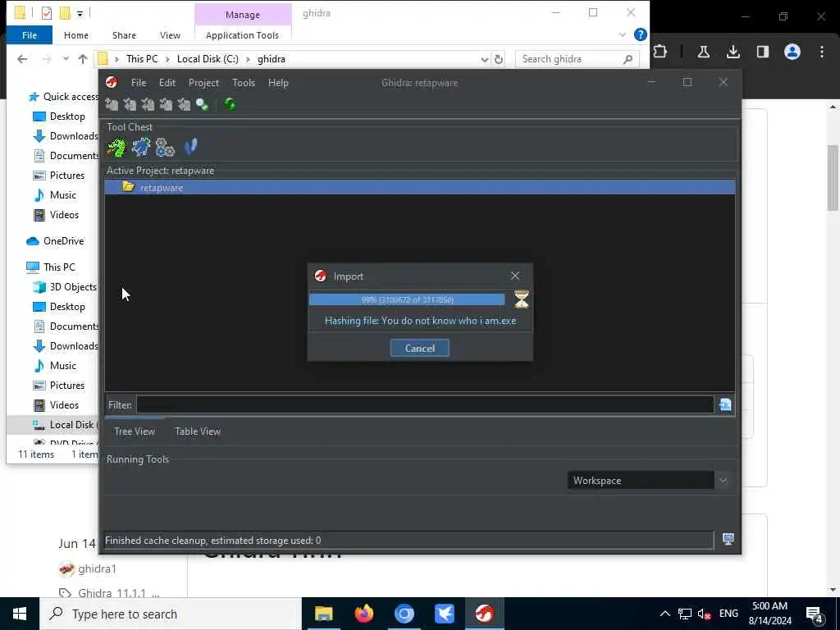
Task: Go up one folder level in Explorer
Action: [83, 59]
